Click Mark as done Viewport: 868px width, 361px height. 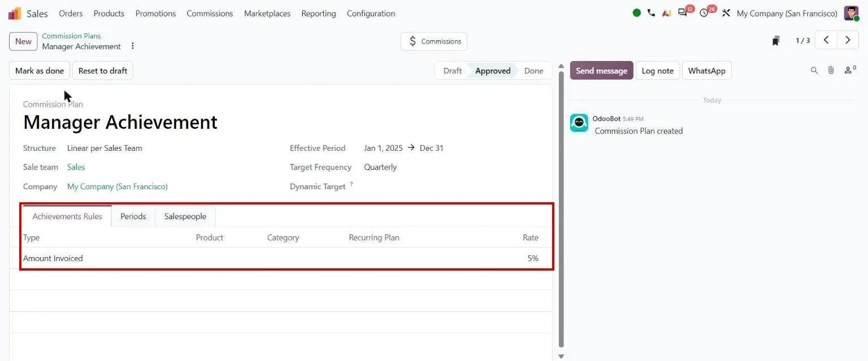click(x=40, y=71)
